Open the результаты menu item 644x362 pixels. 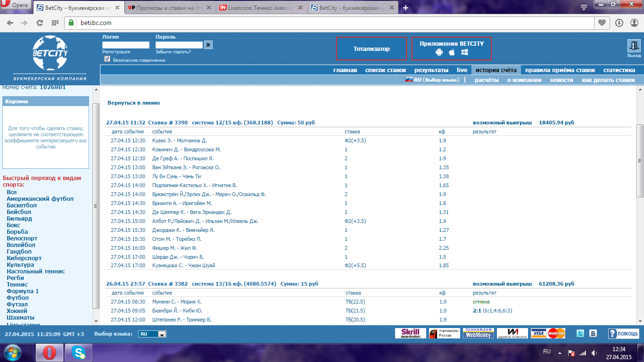pyautogui.click(x=431, y=70)
